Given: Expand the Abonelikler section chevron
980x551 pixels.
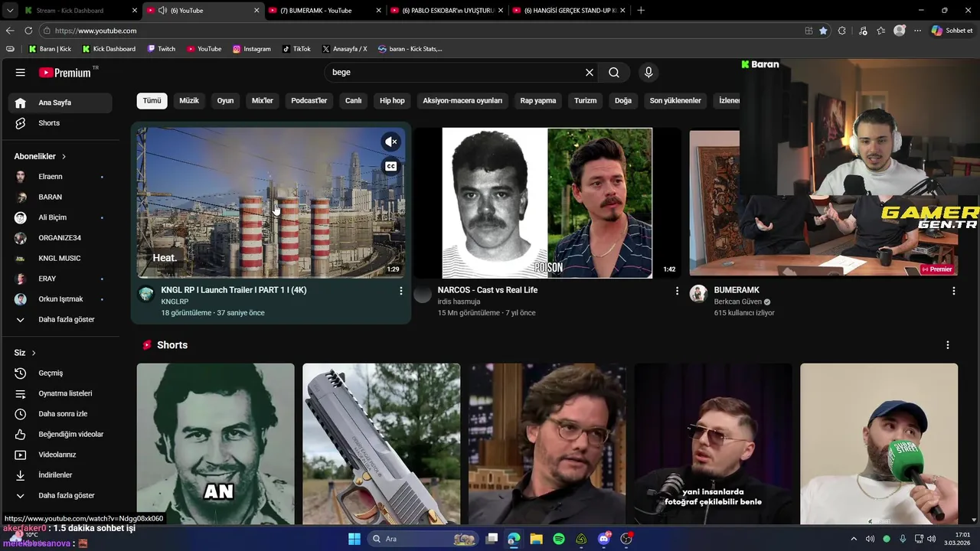Looking at the screenshot, I should 64,156.
